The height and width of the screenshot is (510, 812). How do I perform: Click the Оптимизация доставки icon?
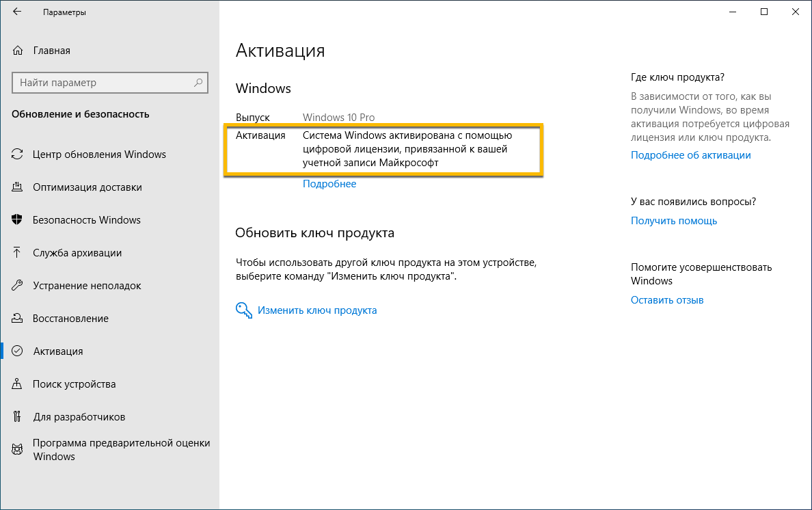click(18, 187)
